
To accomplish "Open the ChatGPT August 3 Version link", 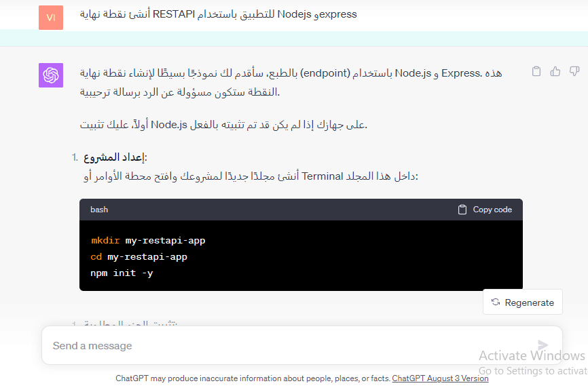I will point(440,378).
